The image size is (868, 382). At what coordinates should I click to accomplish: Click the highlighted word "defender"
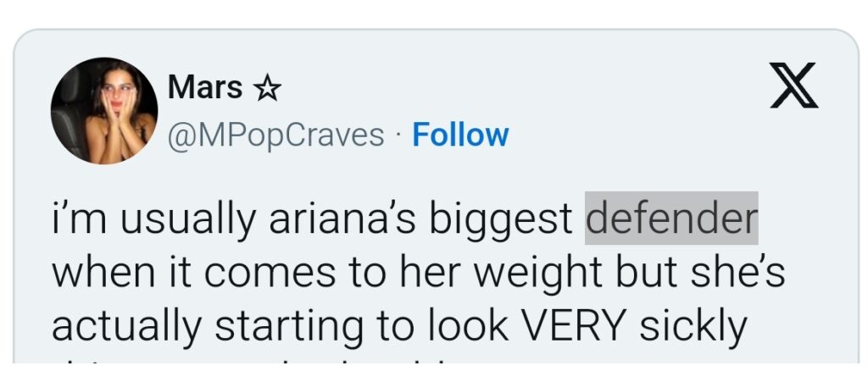pos(671,219)
